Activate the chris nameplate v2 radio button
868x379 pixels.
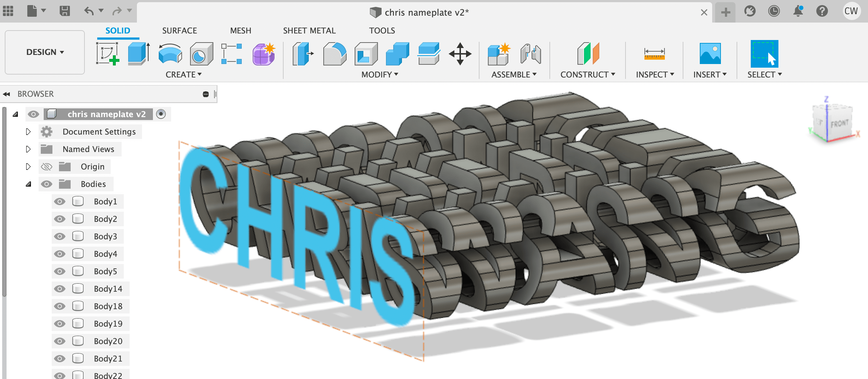click(161, 114)
